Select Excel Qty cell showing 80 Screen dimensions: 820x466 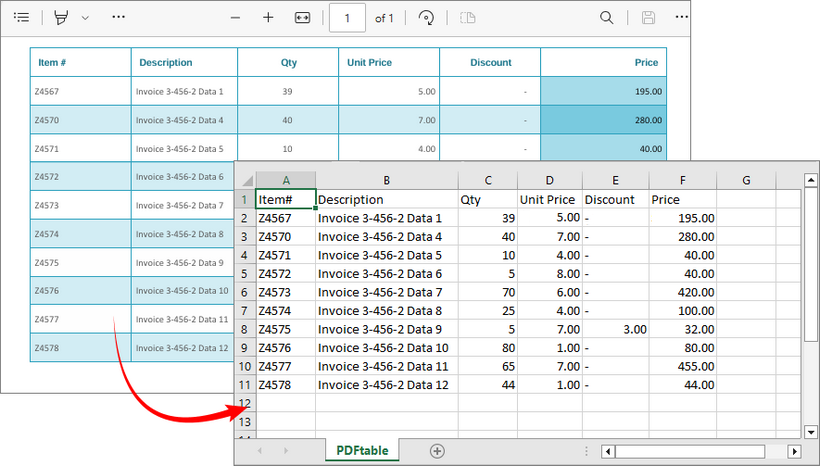click(488, 348)
